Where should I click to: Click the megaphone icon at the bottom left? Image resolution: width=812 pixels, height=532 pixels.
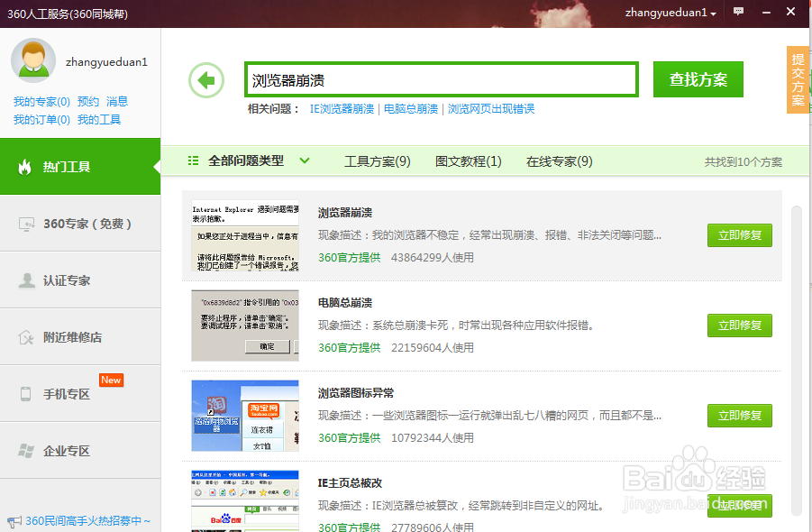(14, 522)
